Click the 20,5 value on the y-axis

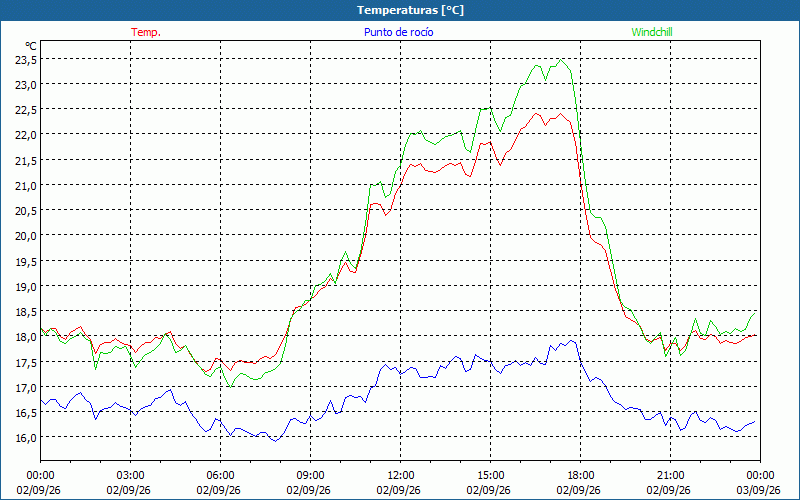27,211
